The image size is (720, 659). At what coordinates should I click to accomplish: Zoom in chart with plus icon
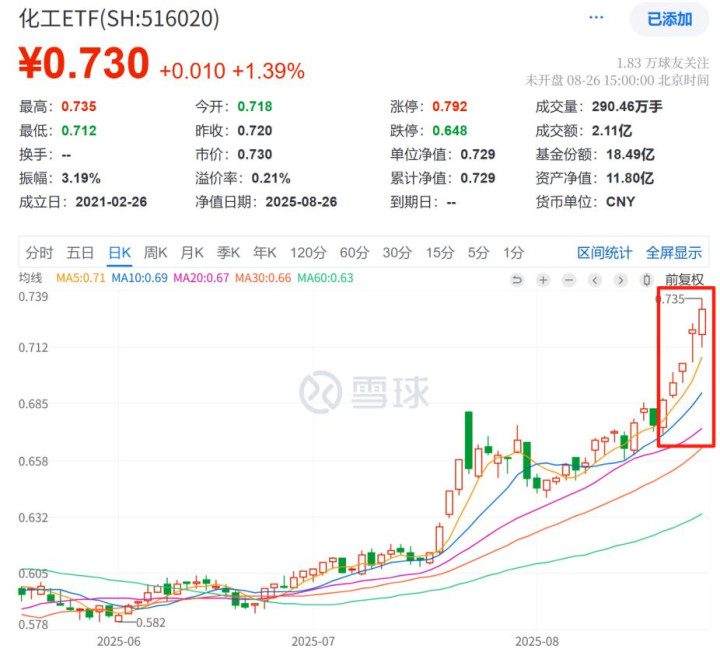(543, 280)
